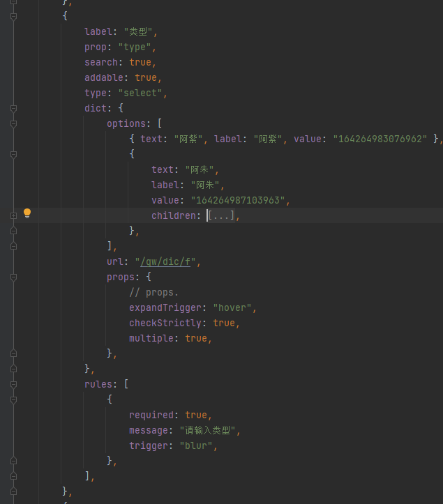Click the 'label' key before "类型"
The image size is (443, 504).
[x=98, y=31]
